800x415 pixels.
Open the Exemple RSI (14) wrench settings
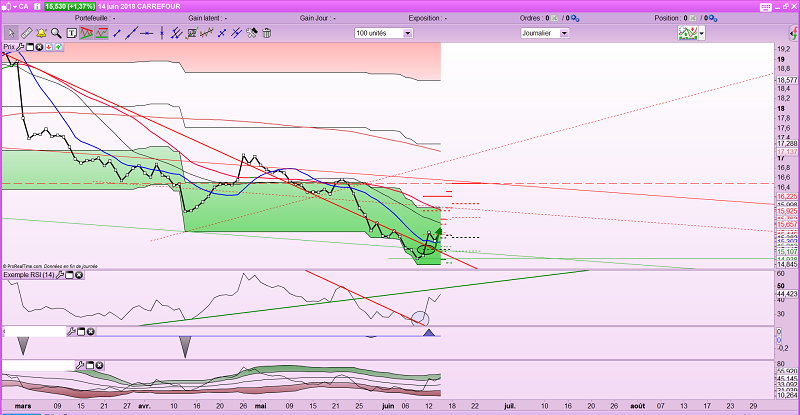(x=60, y=275)
